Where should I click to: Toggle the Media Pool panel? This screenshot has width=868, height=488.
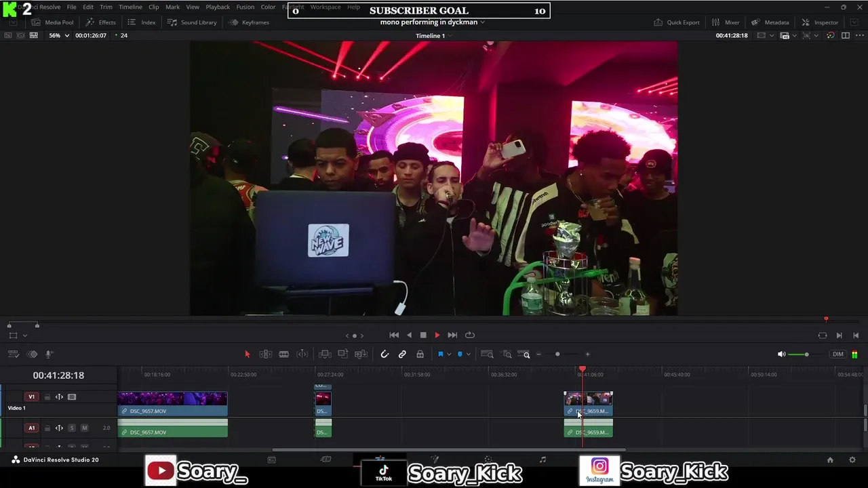(52, 22)
